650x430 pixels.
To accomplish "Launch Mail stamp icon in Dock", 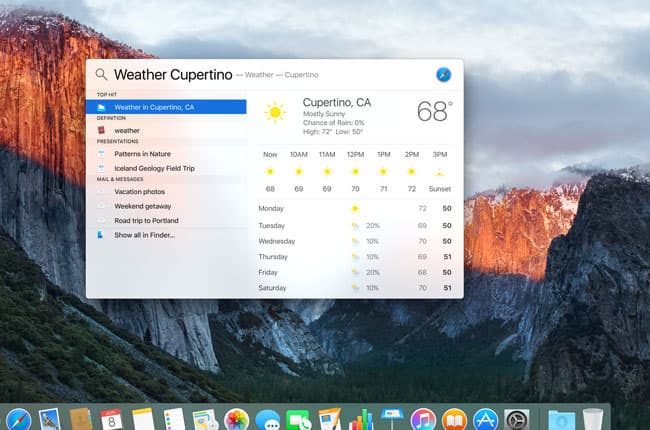I will pos(50,420).
